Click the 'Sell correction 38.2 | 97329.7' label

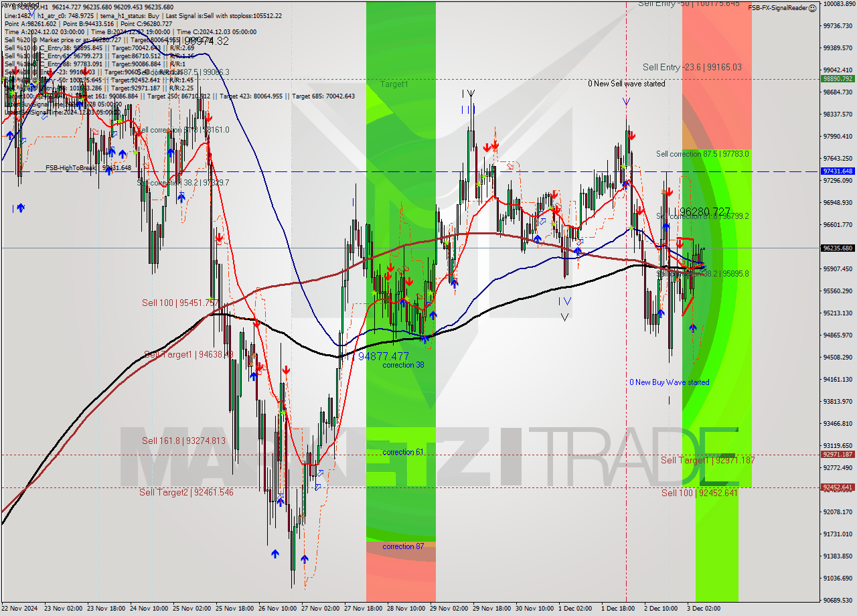click(x=183, y=183)
